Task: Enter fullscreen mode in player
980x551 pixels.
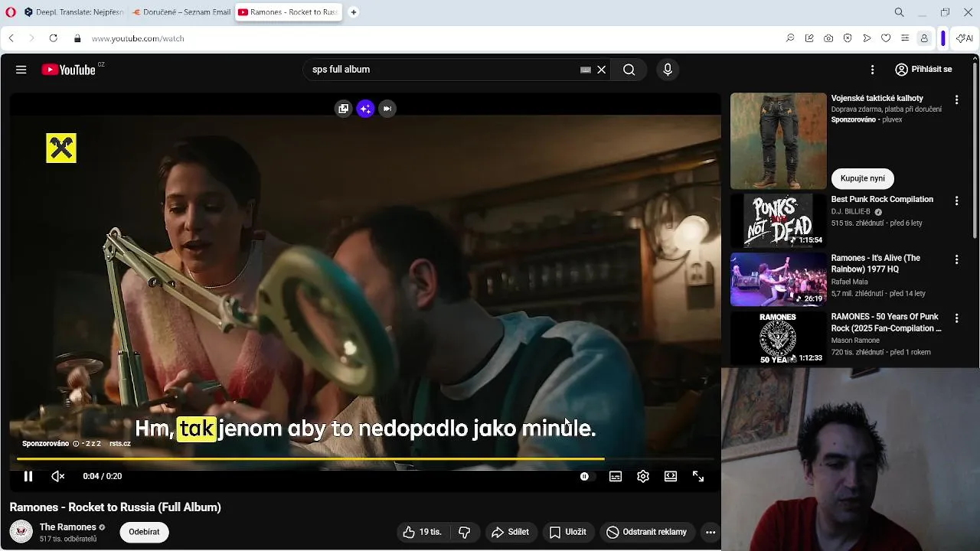Action: pos(698,476)
